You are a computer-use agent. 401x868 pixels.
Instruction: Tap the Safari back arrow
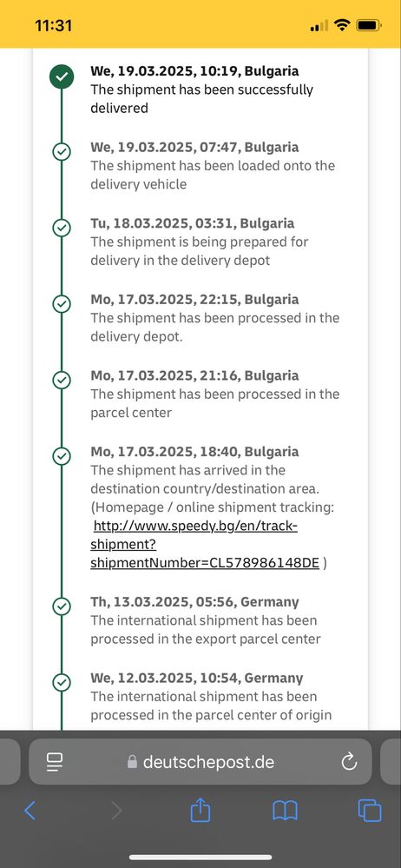pyautogui.click(x=30, y=811)
